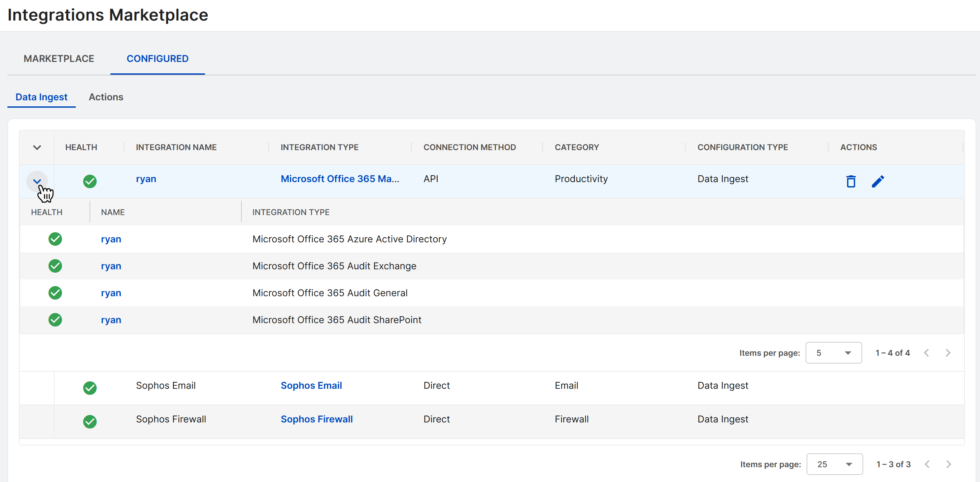Click 'Microsoft Office 365 Azure Active Directory' text

pos(350,239)
